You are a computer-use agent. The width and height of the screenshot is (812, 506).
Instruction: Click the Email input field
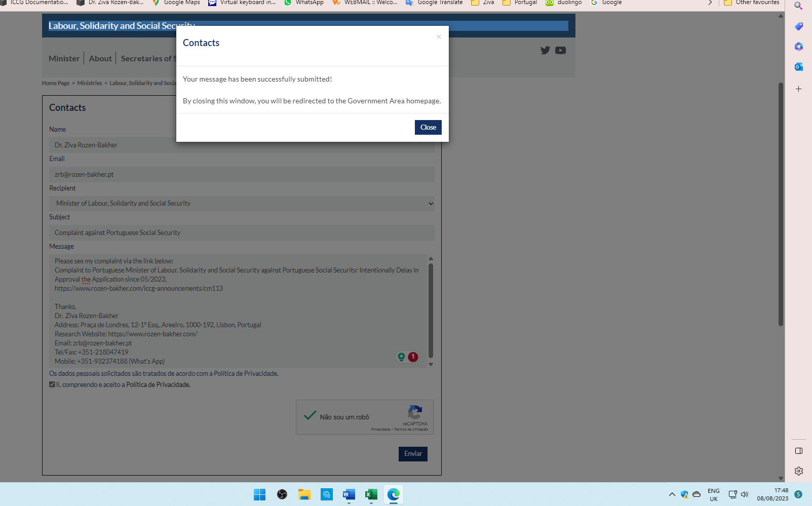(242, 174)
